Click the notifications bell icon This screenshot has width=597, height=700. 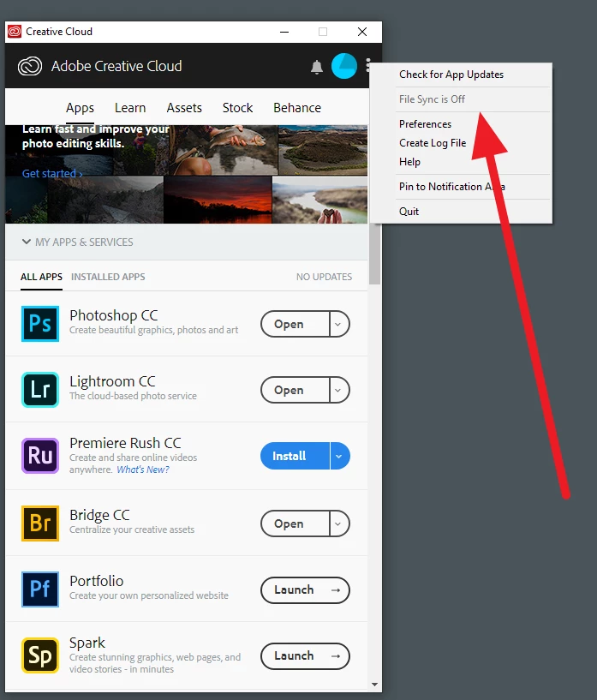(x=317, y=67)
